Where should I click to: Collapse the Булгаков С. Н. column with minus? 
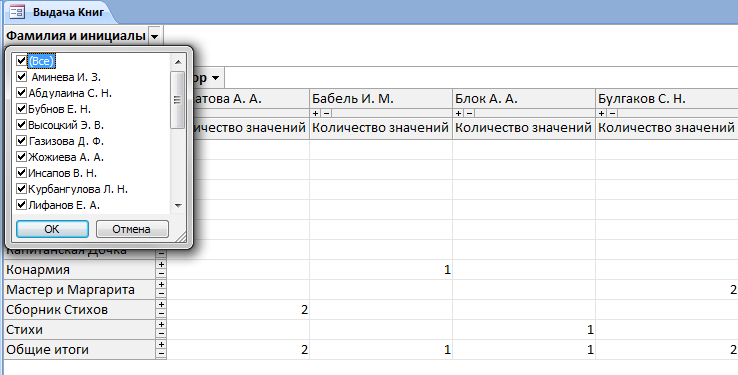612,113
